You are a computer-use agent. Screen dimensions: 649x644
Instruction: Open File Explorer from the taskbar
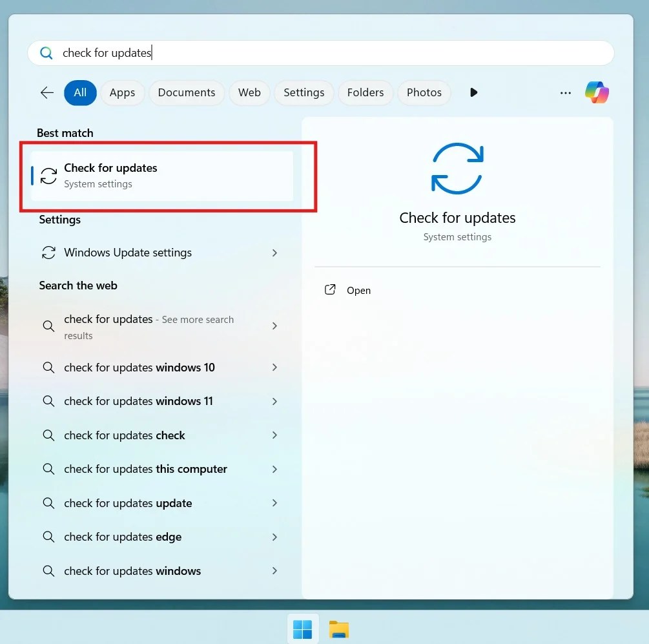338,629
